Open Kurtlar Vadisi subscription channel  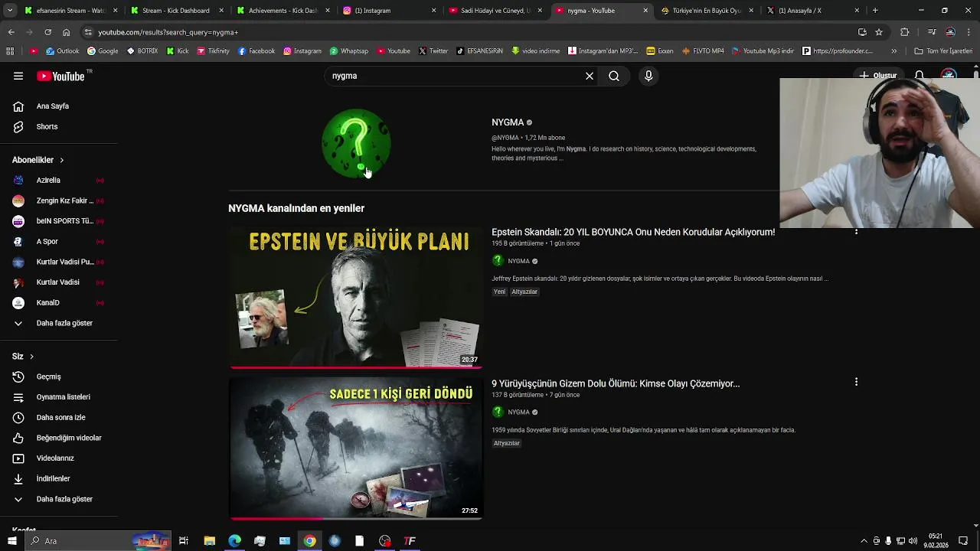[59, 282]
